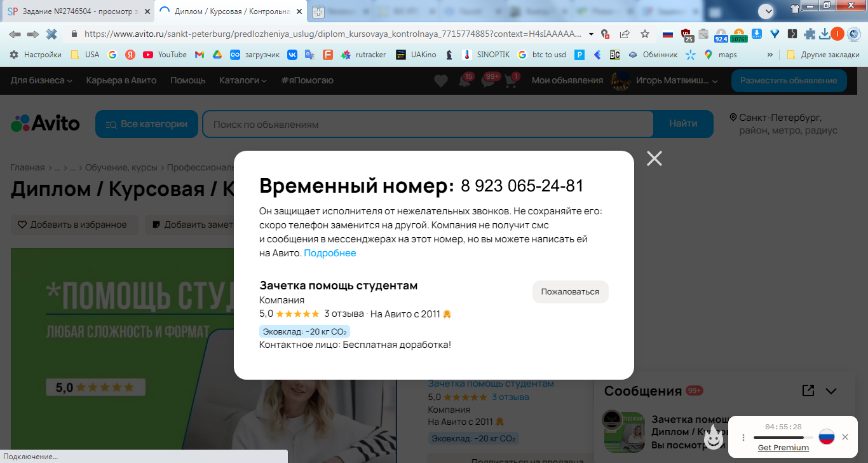Click the Эковклад −20 кг CO₂ badge in popup
Screen dimensions: 868x463
(x=304, y=332)
